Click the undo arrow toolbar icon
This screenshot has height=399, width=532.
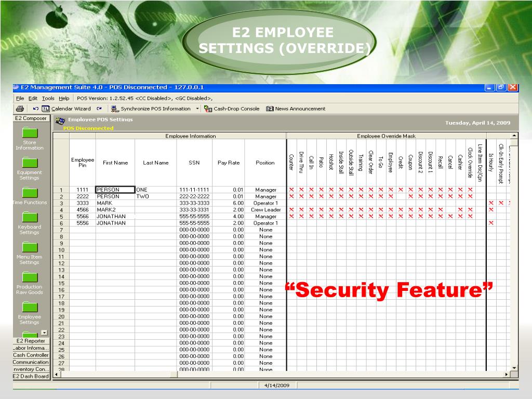36,109
